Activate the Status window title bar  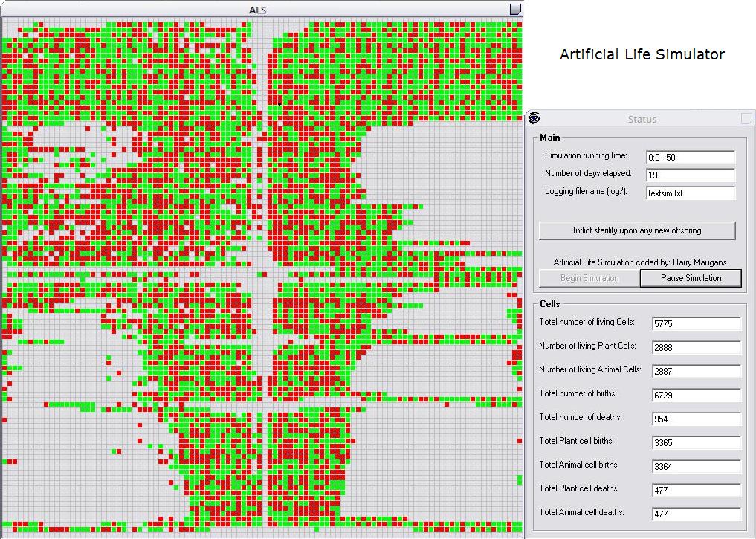[x=642, y=119]
